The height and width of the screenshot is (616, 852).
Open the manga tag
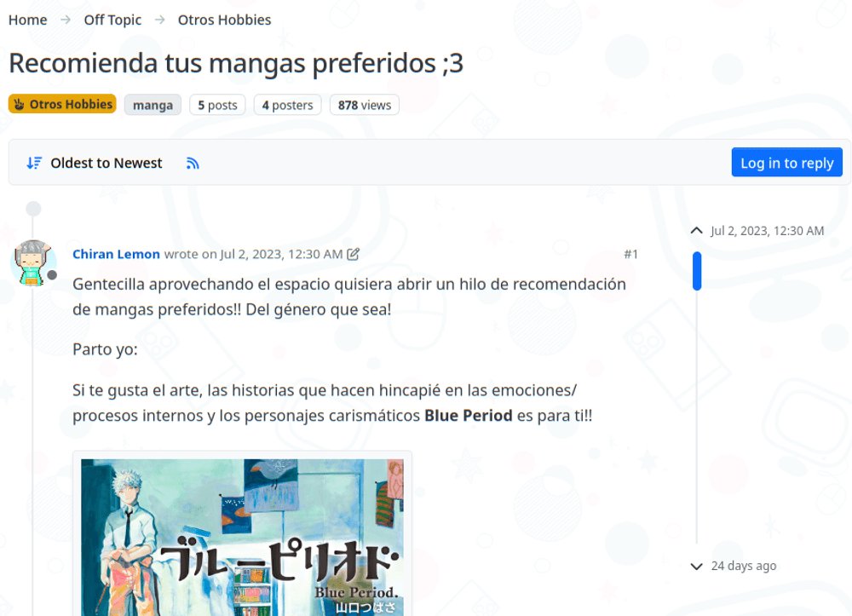pos(153,105)
